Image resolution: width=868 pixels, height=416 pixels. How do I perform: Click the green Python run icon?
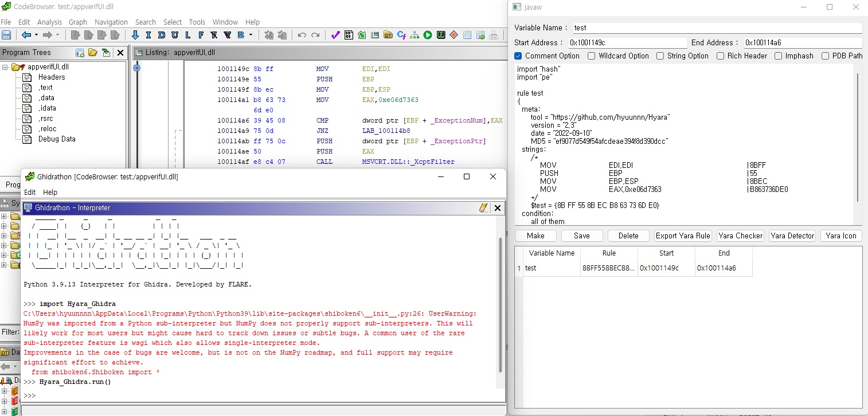[x=427, y=35]
